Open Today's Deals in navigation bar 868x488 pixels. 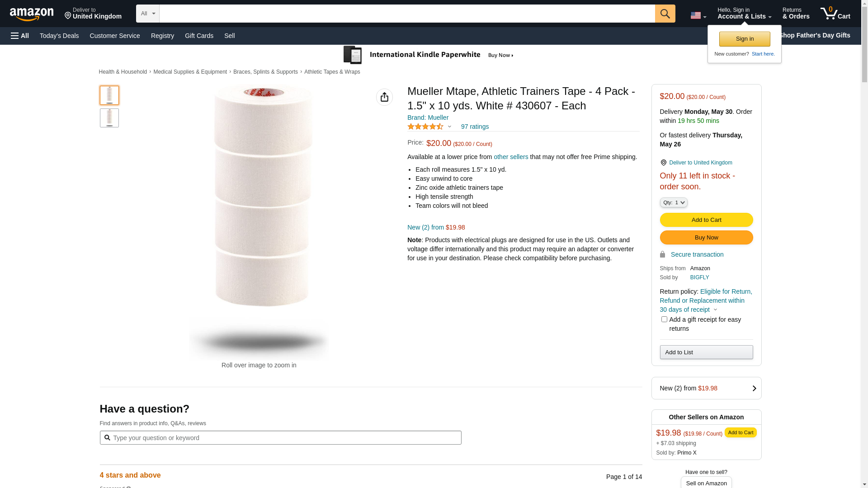coord(59,36)
